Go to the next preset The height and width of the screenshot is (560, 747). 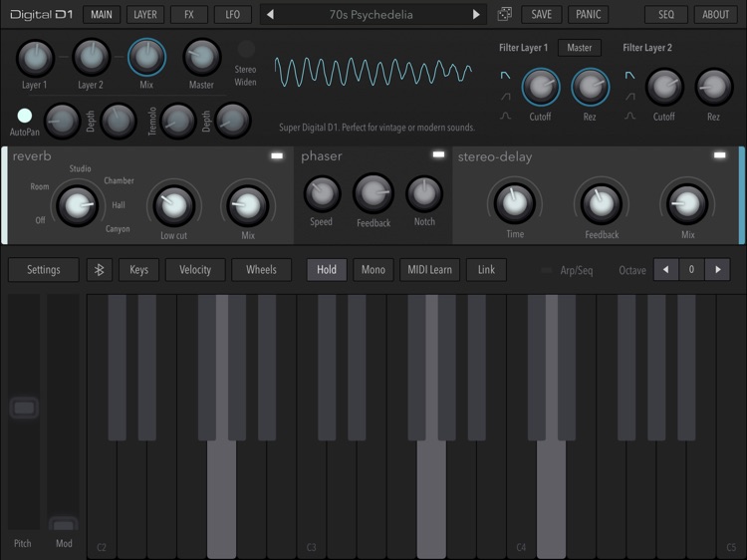pyautogui.click(x=476, y=15)
